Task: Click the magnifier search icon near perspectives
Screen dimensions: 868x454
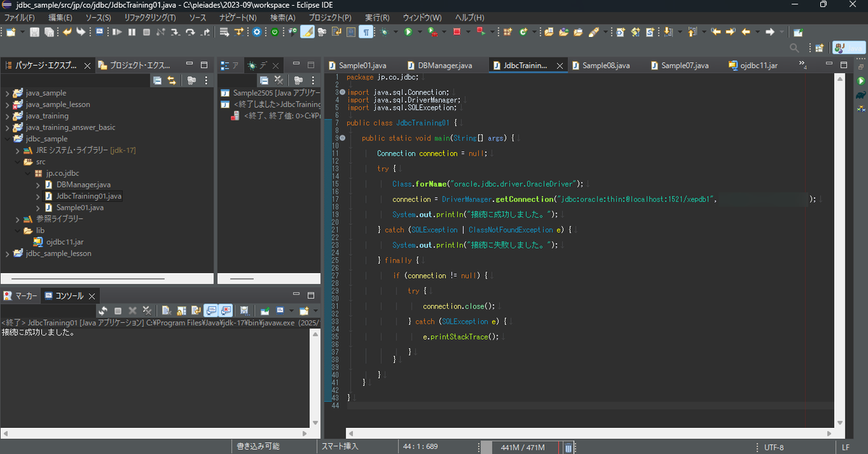Action: coord(794,48)
